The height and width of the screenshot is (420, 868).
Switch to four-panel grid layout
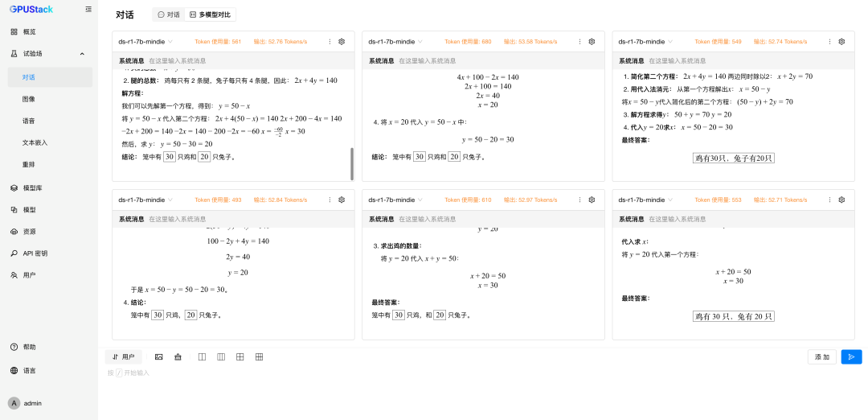pos(240,356)
